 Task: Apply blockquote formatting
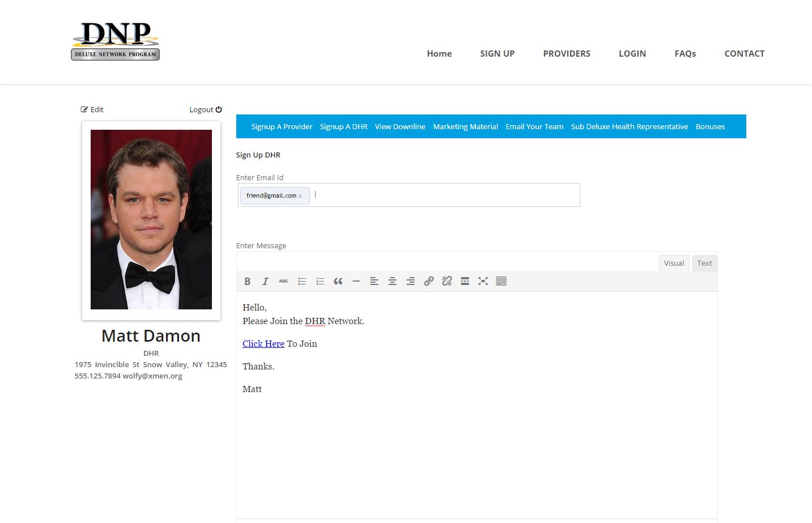[x=338, y=281]
